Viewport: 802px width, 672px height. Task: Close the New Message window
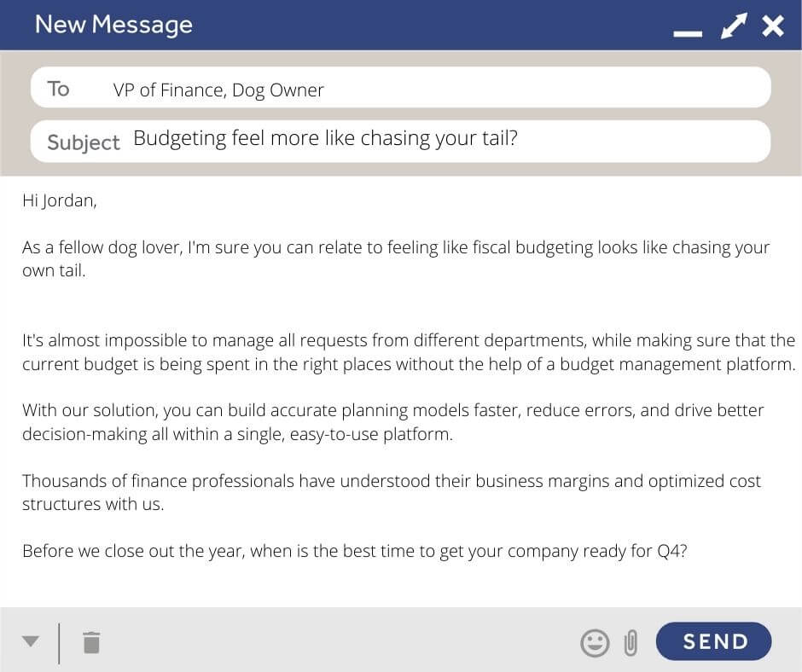(x=773, y=26)
